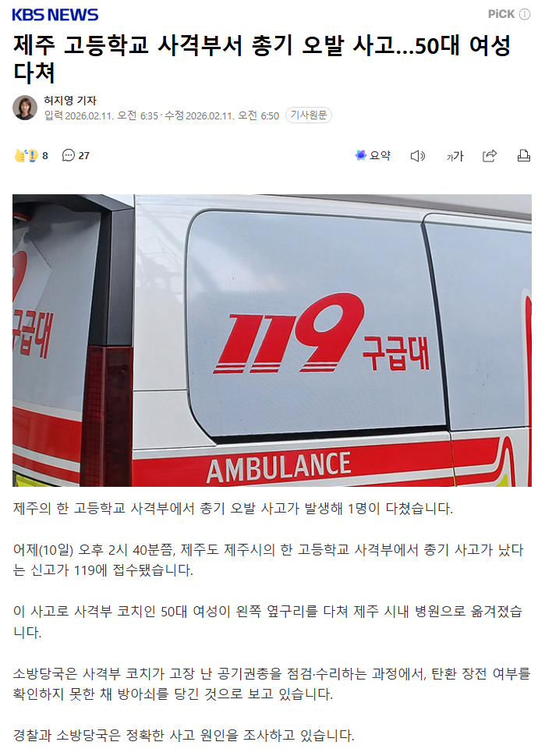Screen dimensions: 545x756
Task: Open the KBS NEWS logo link
Action: tap(55, 15)
